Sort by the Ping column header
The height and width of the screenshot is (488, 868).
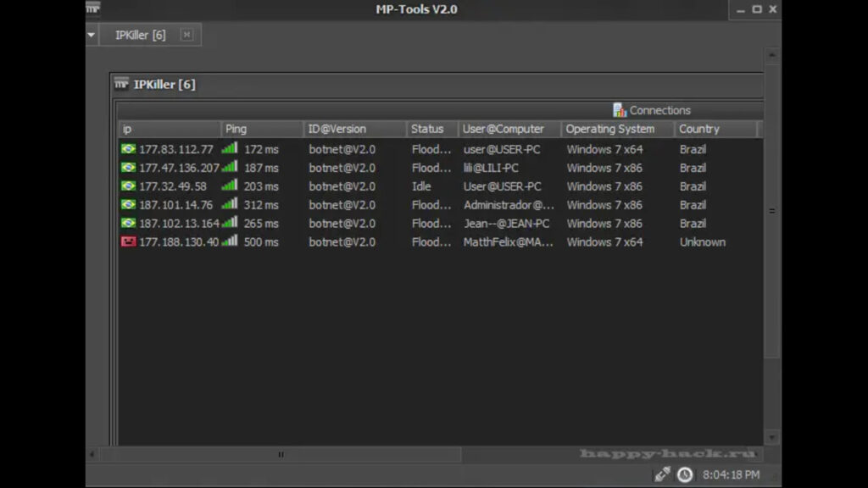263,129
